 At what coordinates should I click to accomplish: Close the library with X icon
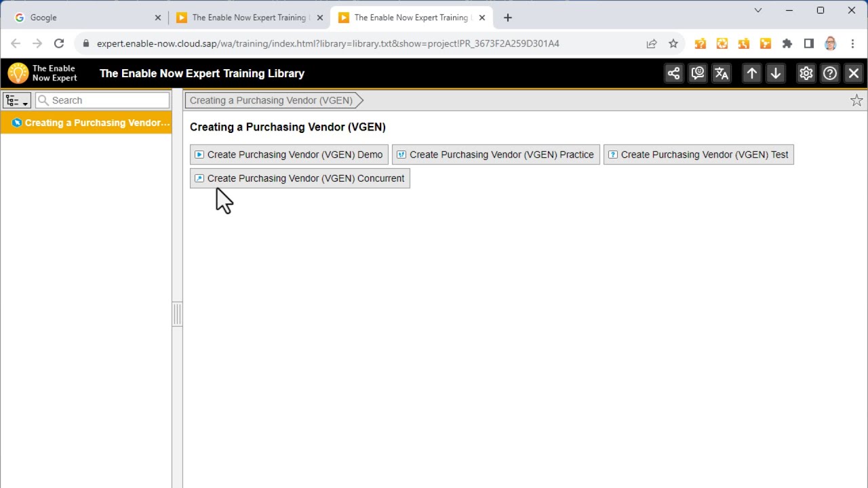(x=854, y=73)
